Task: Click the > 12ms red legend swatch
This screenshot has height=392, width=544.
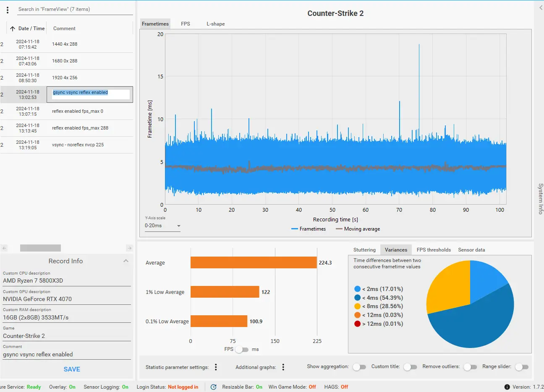Action: coord(358,324)
